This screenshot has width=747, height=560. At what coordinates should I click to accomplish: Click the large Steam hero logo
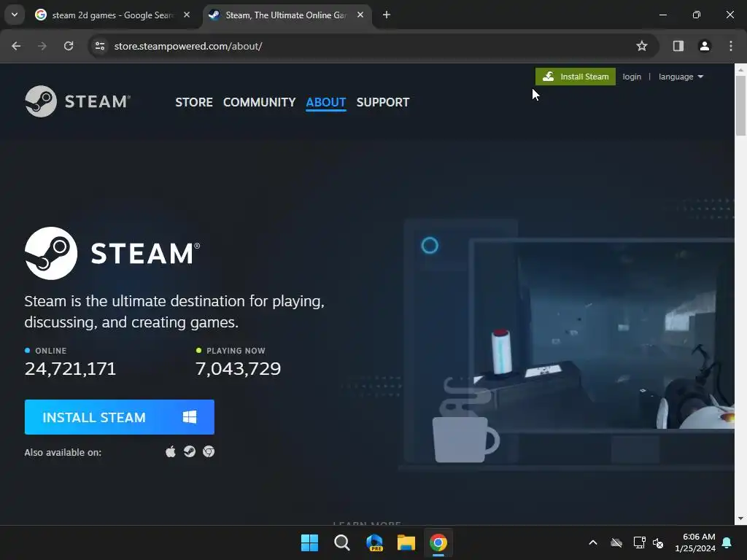pyautogui.click(x=112, y=253)
